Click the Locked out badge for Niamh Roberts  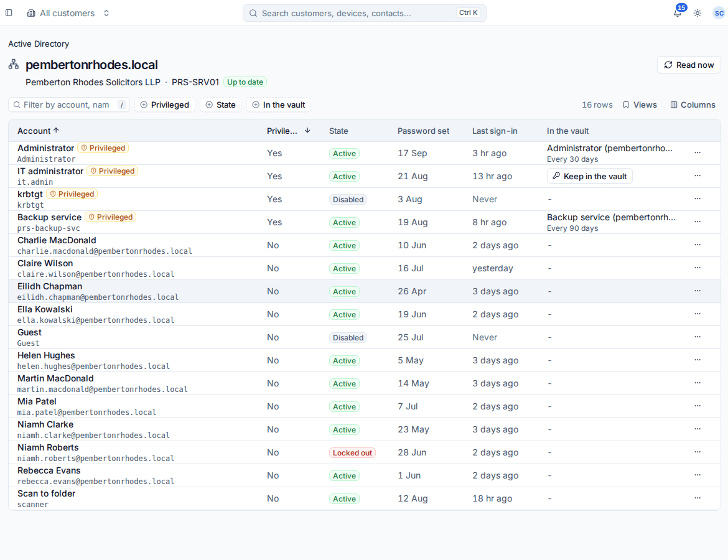coord(352,453)
